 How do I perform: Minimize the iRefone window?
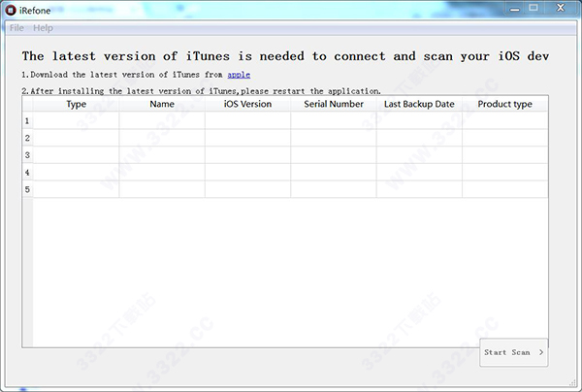point(514,8)
